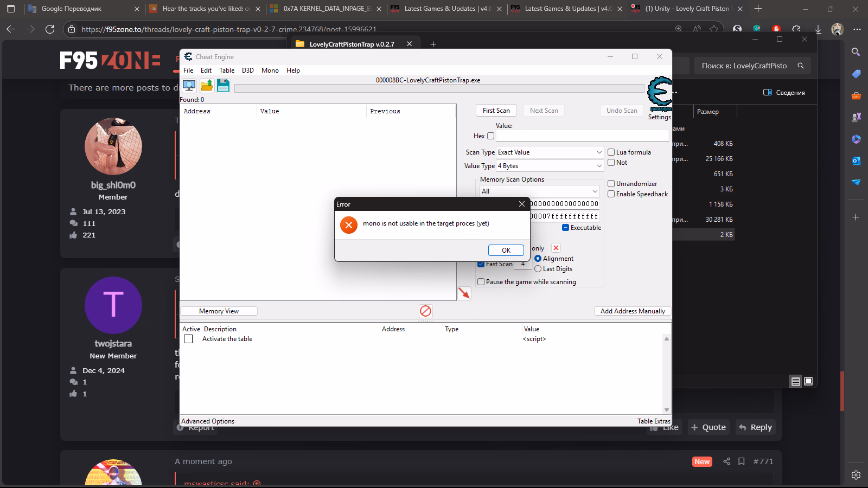This screenshot has width=868, height=488.
Task: Click the browser sidebar search icon
Action: click(x=856, y=52)
